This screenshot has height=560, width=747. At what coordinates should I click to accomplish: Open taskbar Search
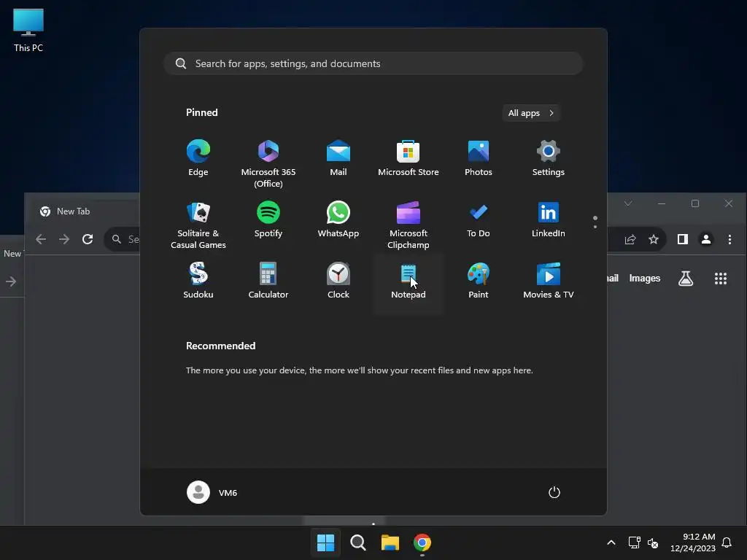click(357, 542)
